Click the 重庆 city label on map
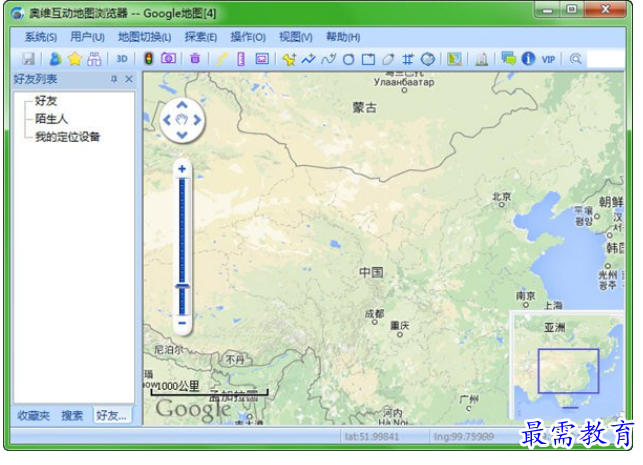This screenshot has height=465, width=643. [399, 326]
